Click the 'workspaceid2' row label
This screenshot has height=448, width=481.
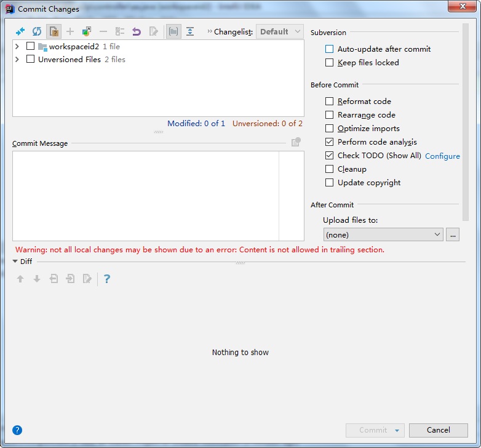click(74, 46)
